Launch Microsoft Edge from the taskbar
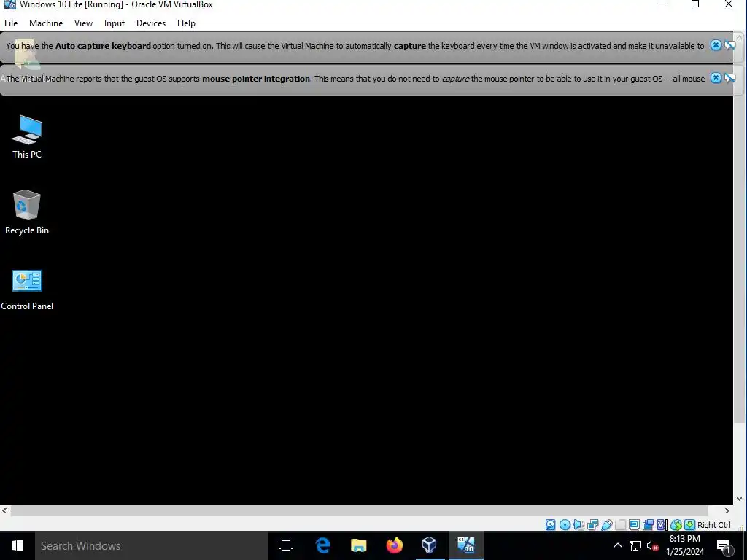The height and width of the screenshot is (560, 747). point(323,545)
